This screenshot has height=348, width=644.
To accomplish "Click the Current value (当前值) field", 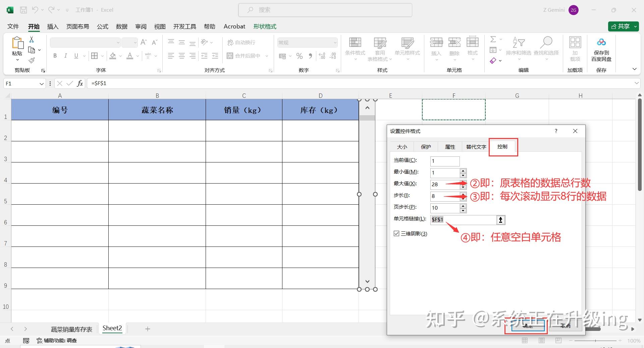I will (x=445, y=161).
